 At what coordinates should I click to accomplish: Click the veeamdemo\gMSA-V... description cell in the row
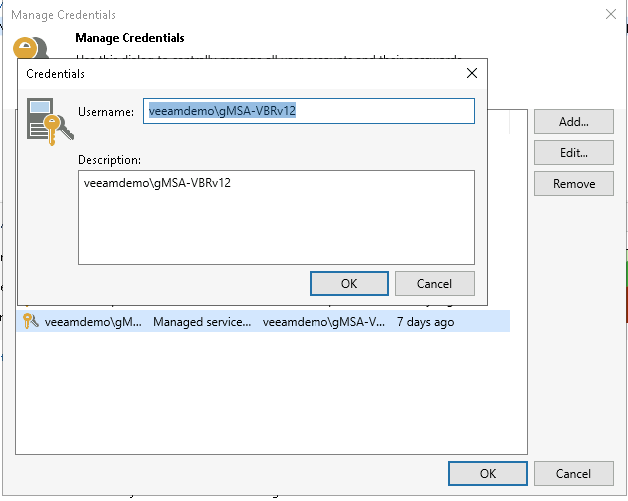click(x=322, y=322)
